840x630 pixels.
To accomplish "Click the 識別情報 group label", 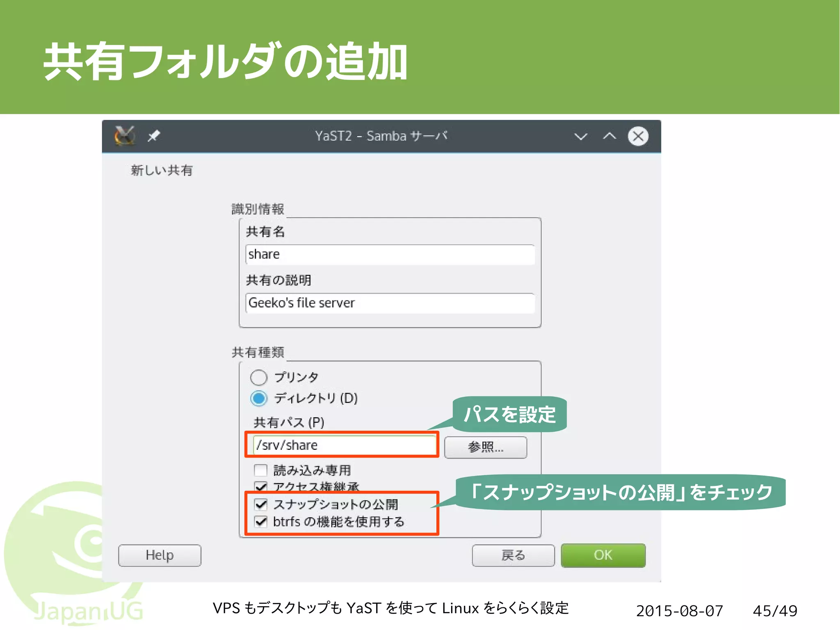I will pyautogui.click(x=258, y=209).
